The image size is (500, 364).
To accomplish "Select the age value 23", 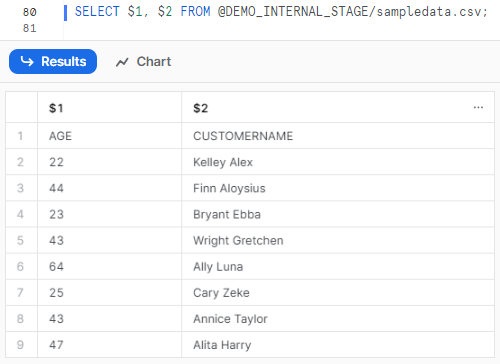I will (109, 214).
